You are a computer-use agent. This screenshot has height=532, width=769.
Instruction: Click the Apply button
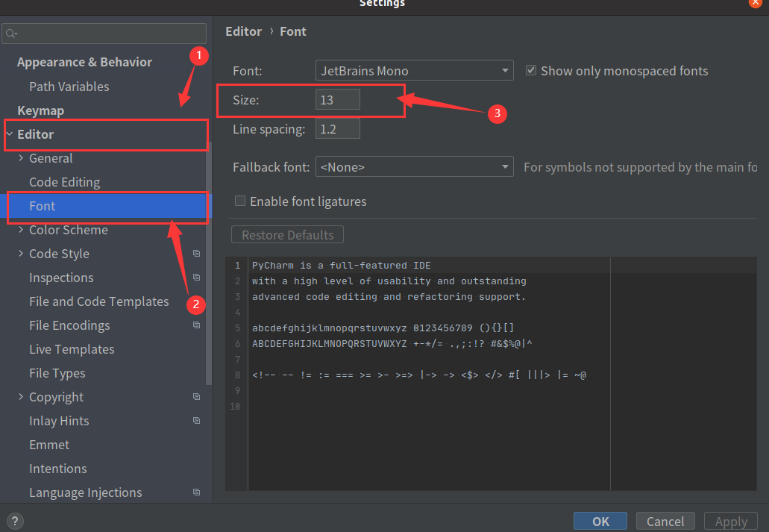point(731,522)
